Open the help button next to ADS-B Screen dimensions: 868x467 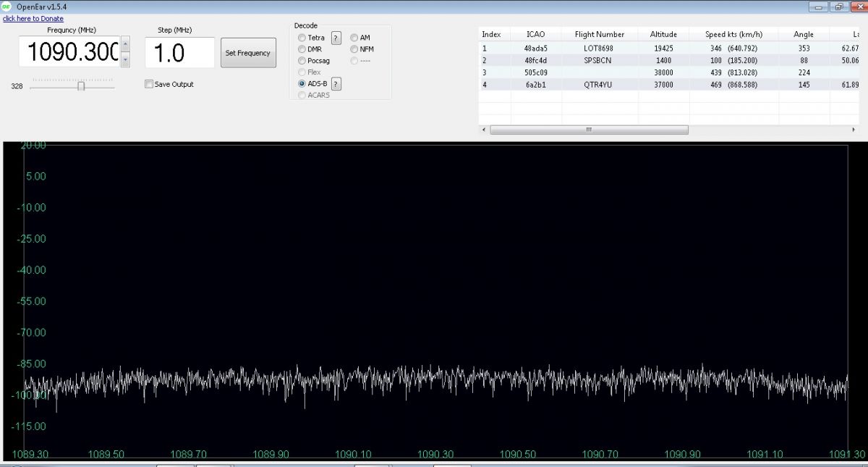coord(336,84)
